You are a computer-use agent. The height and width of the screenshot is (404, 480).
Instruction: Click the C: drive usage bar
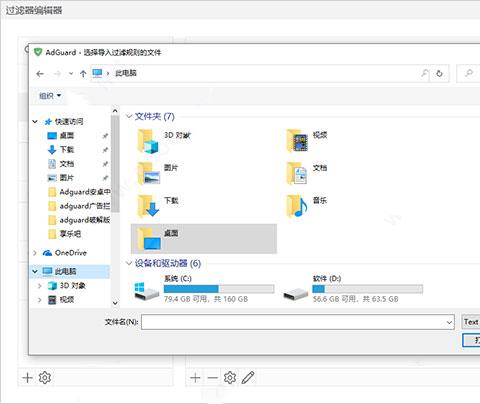(219, 289)
